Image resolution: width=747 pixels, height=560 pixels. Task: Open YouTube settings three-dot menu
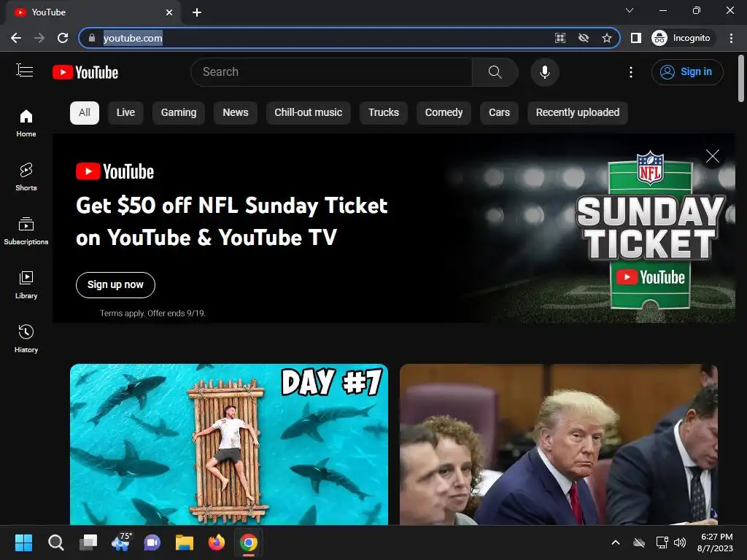[631, 72]
